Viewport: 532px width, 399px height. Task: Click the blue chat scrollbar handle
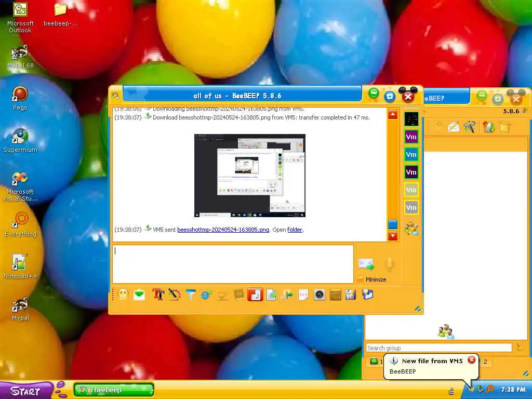coord(393,224)
